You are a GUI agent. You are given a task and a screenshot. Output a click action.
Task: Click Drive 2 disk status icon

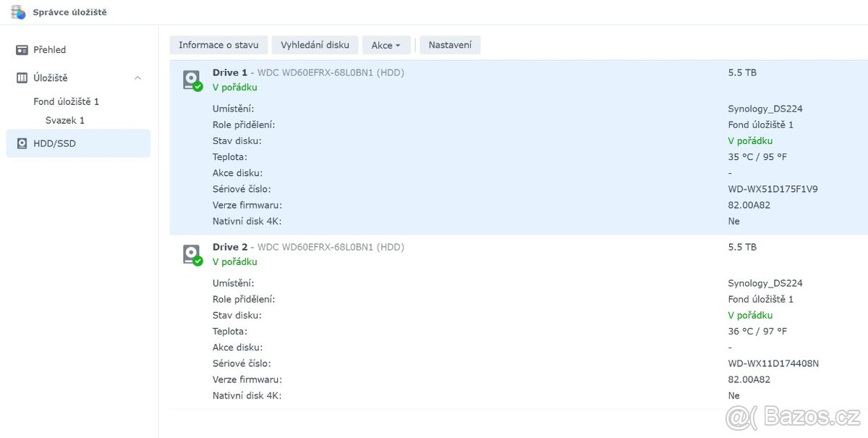pos(192,254)
